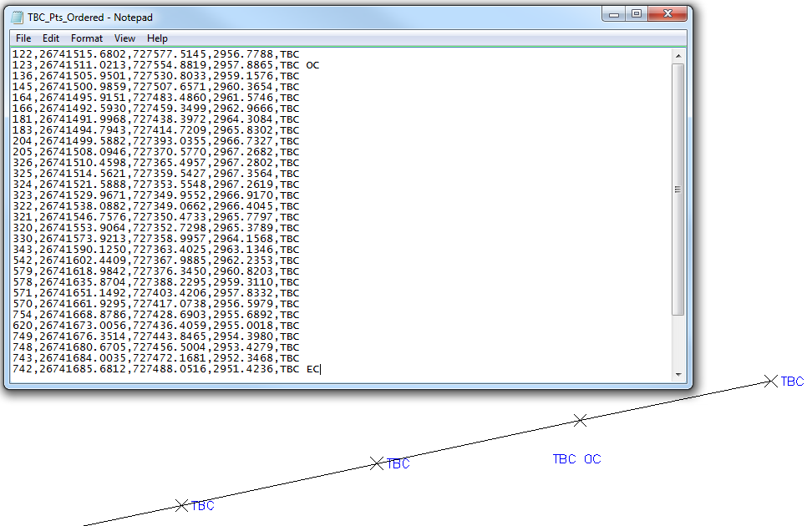This screenshot has height=526, width=812.
Task: Open the Format menu to check word wrap
Action: point(86,38)
